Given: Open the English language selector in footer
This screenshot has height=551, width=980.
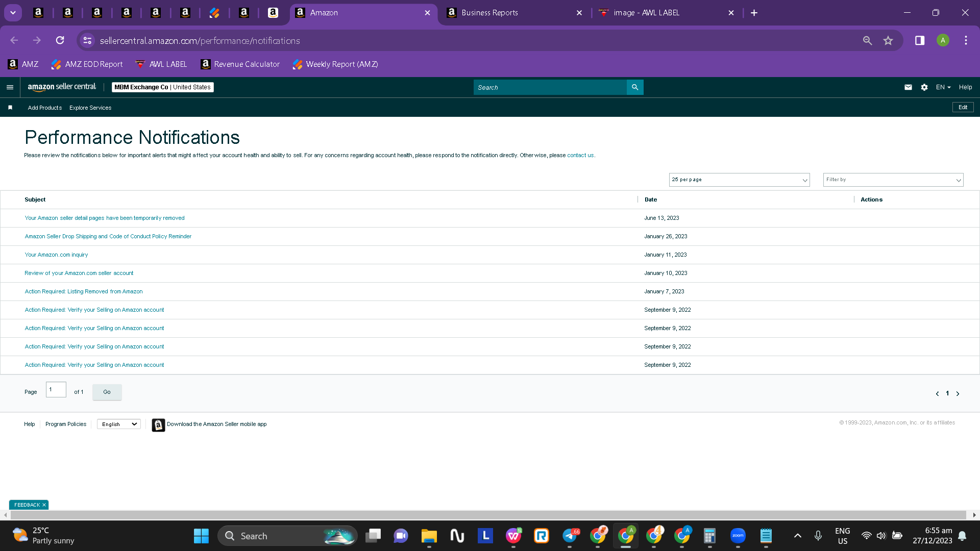Looking at the screenshot, I should pos(119,424).
